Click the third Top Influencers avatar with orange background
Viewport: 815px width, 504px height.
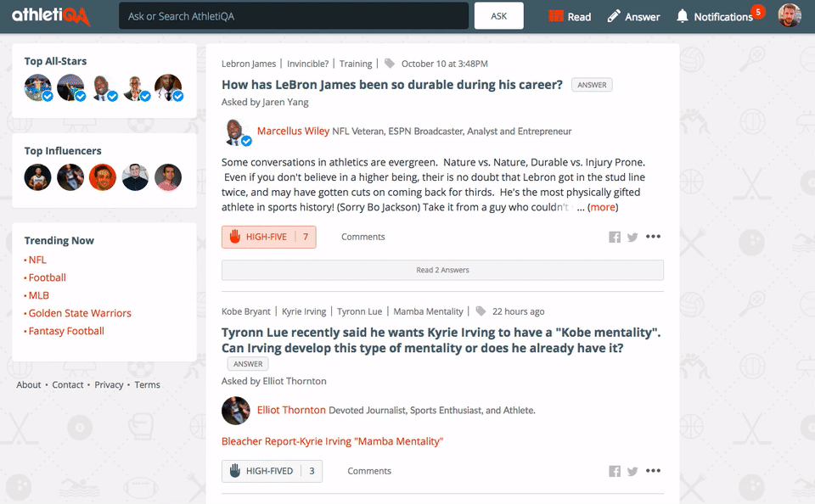103,177
